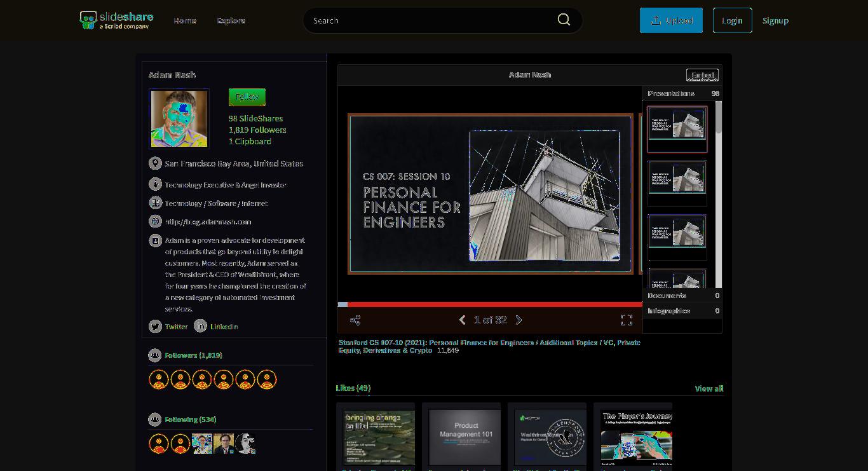868x471 pixels.
Task: Open Stanford CS 007-10 presentation title link
Action: [489, 346]
